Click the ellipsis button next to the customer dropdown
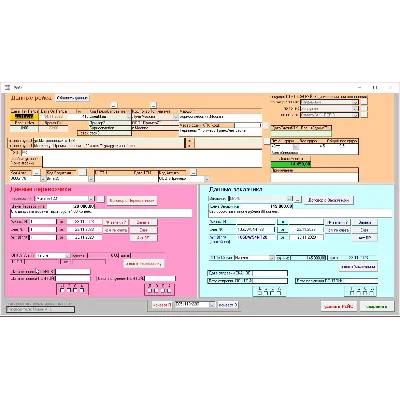This screenshot has width=400, height=400. tap(298, 199)
